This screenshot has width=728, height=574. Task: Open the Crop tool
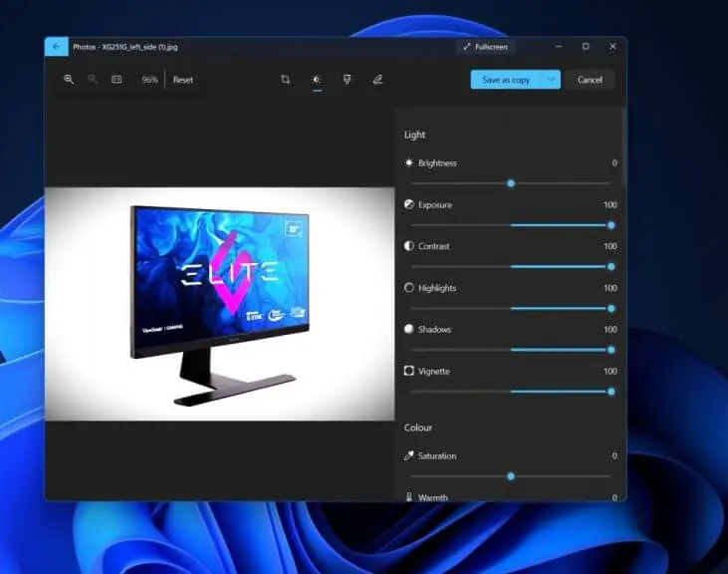coord(285,80)
